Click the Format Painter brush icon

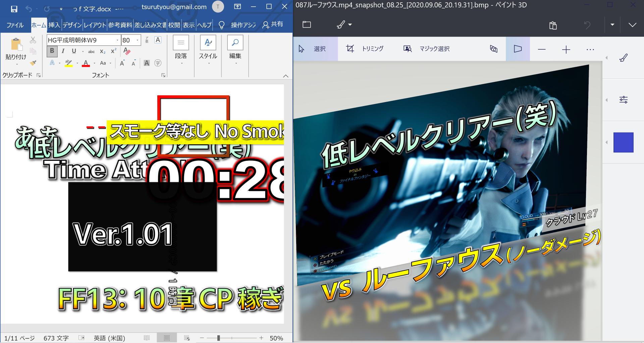click(x=33, y=63)
